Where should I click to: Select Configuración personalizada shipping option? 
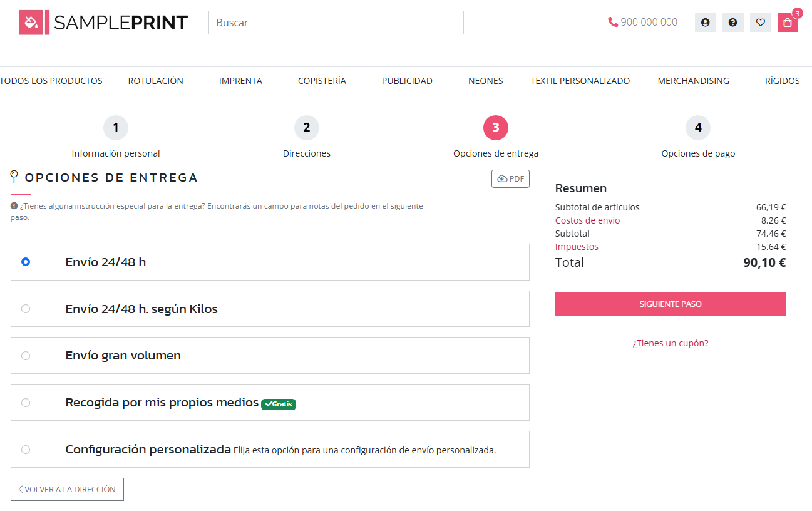click(26, 450)
